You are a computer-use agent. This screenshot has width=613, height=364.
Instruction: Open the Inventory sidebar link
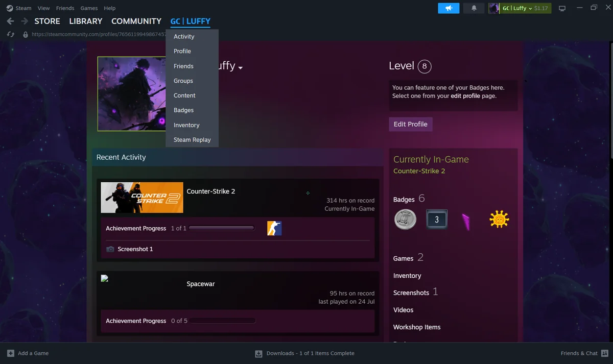pyautogui.click(x=407, y=276)
